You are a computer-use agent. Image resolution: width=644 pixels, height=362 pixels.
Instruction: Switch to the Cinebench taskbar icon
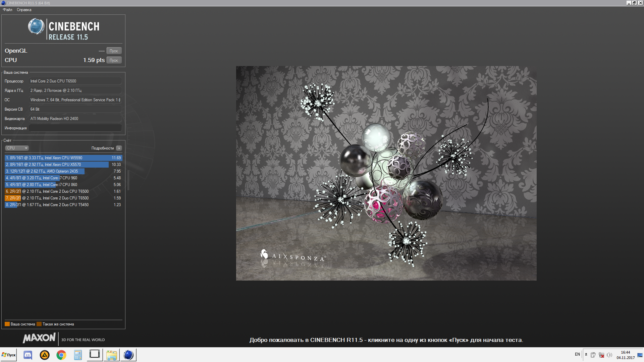(x=128, y=355)
